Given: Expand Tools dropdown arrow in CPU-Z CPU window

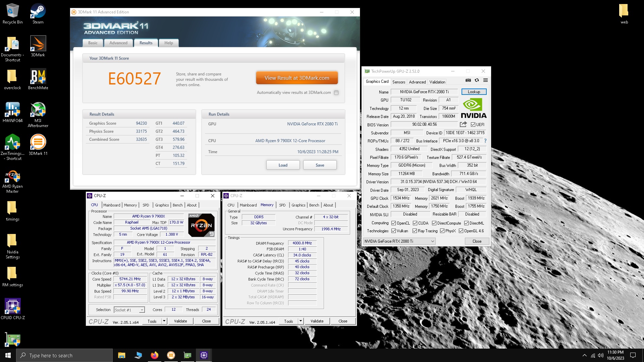Looking at the screenshot, I should [x=164, y=321].
